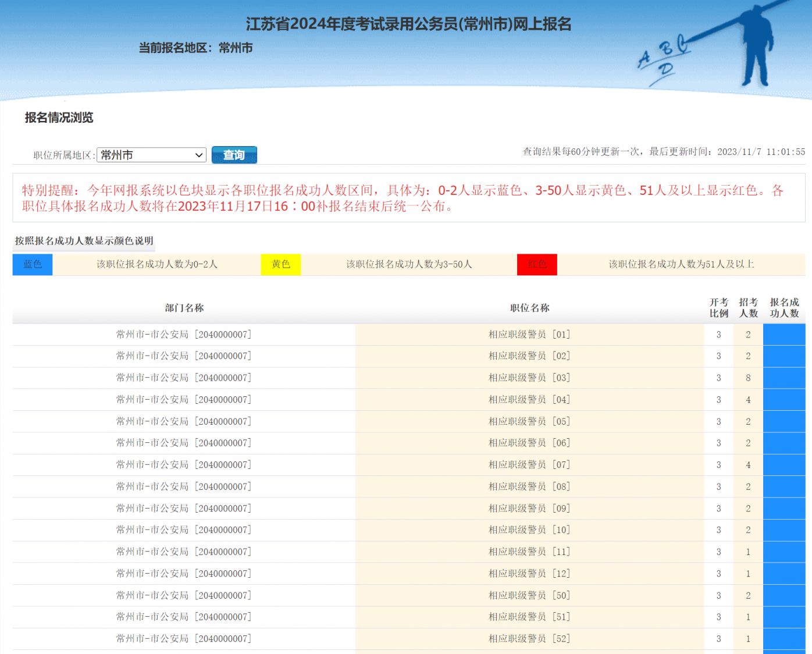Click the 黄色 legend swatch
This screenshot has width=812, height=654.
tap(280, 264)
